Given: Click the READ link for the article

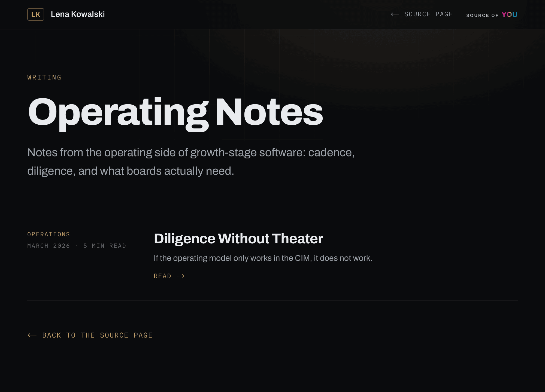Looking at the screenshot, I should [x=169, y=276].
